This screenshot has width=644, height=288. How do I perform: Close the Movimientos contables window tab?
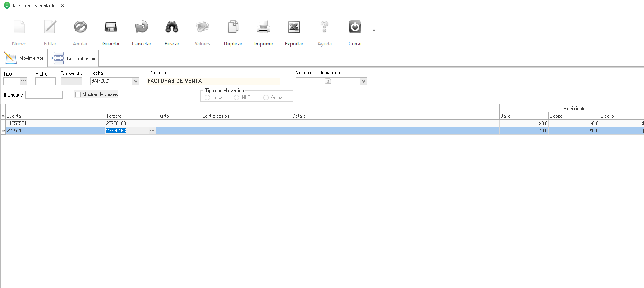62,6
